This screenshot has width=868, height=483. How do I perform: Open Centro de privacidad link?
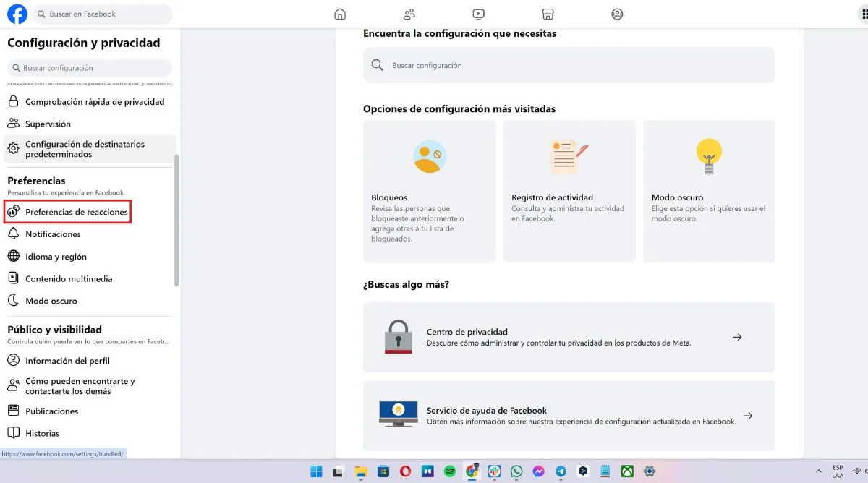569,337
